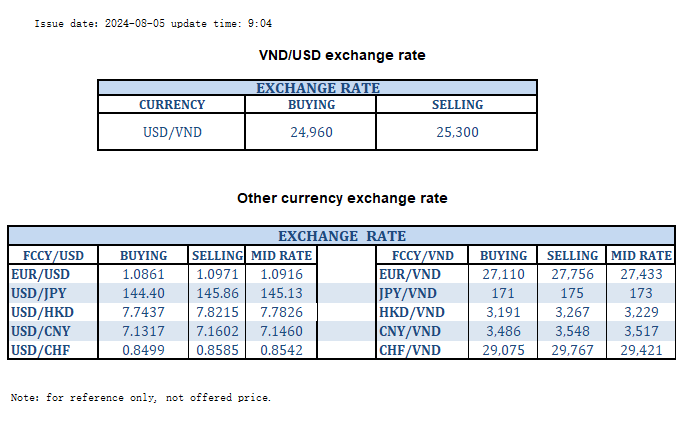This screenshot has height=429, width=699.
Task: Click the CHF/VND buying value 29,075
Action: click(502, 350)
